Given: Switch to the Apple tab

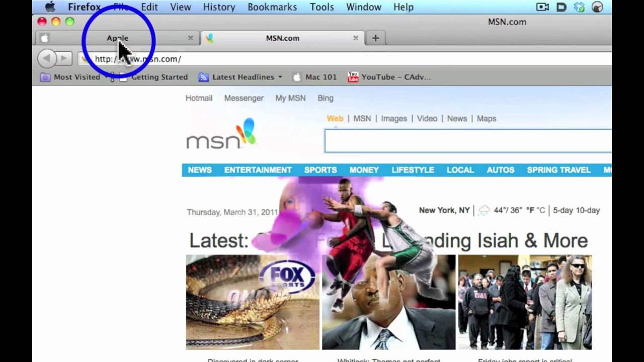Looking at the screenshot, I should coord(117,38).
